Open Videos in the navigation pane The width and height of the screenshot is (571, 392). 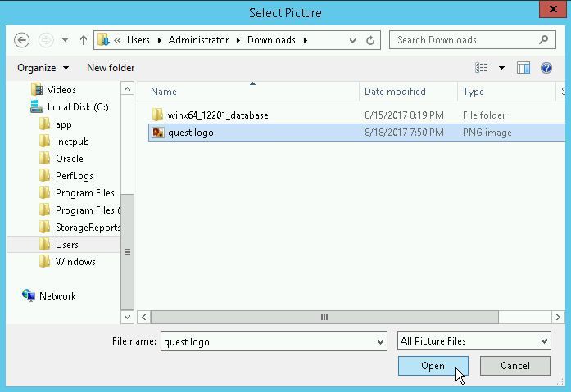(x=61, y=90)
